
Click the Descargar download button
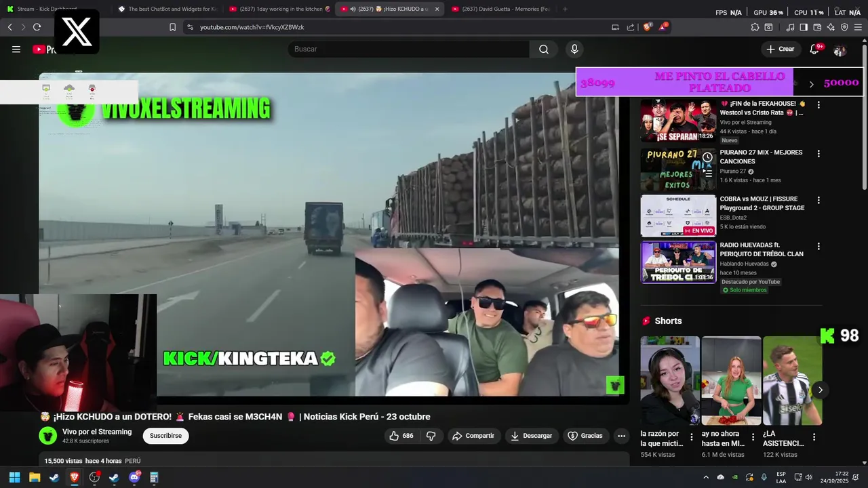531,436
